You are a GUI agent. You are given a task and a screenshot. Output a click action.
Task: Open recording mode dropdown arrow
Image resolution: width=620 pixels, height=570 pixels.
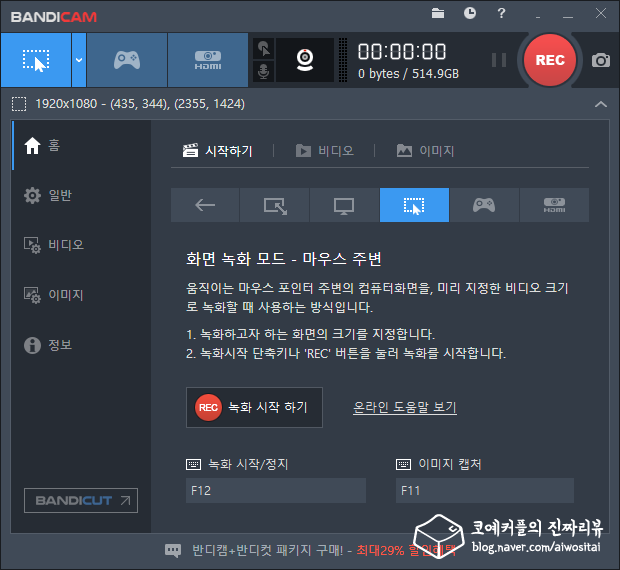point(79,60)
